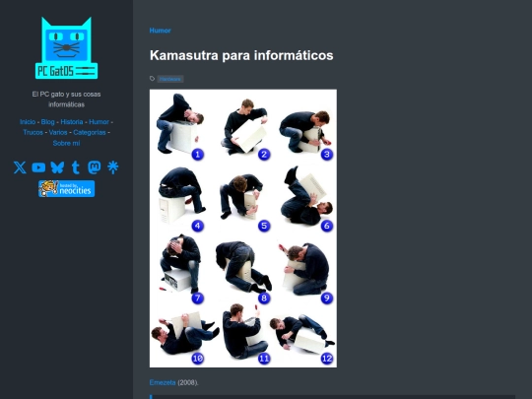The height and width of the screenshot is (399, 532).
Task: Open the Mastodon profile icon
Action: 95,167
